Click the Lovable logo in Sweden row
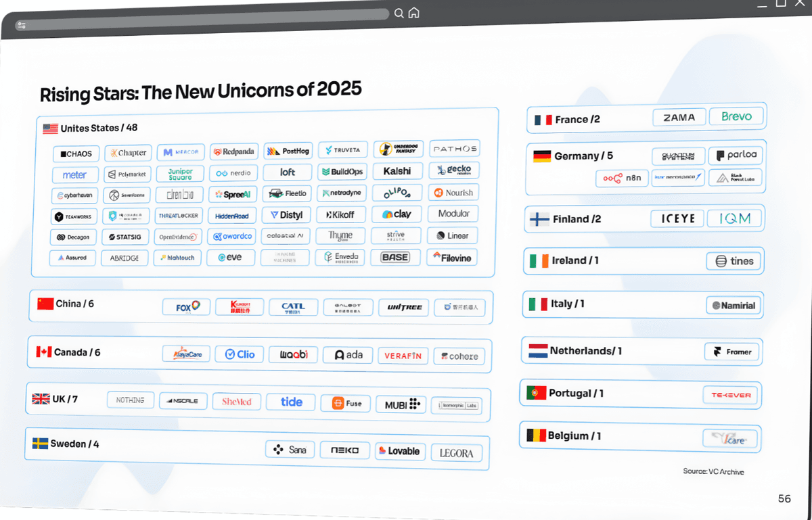Image resolution: width=812 pixels, height=520 pixels. tap(399, 451)
